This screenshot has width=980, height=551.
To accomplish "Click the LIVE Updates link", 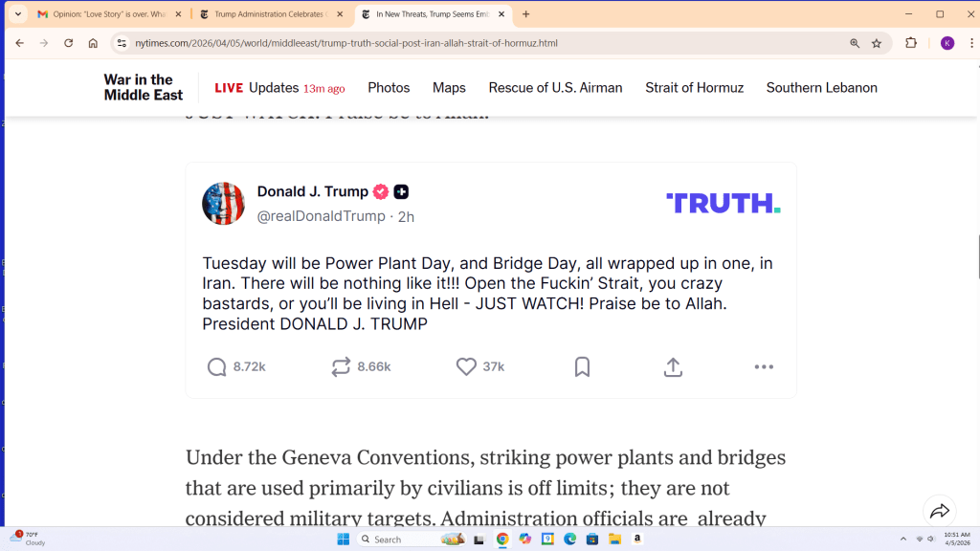I will (279, 87).
